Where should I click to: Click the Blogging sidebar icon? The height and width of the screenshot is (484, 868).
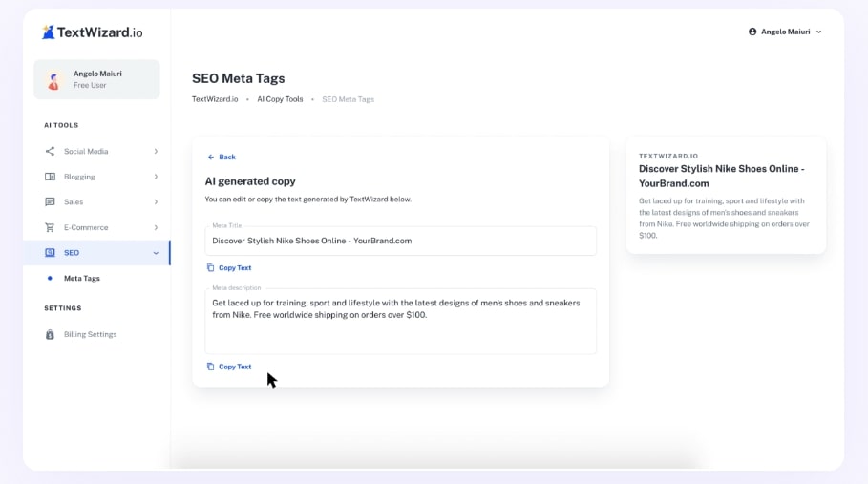51,177
